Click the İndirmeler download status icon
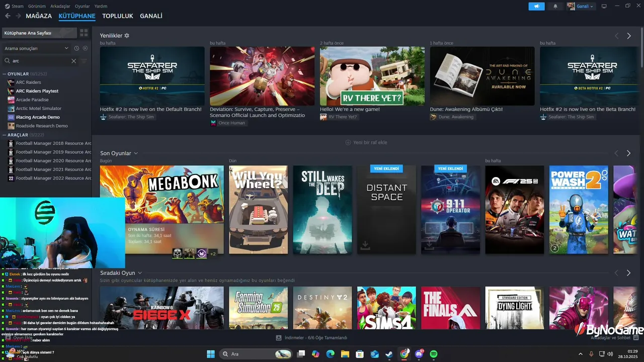The image size is (644, 362). coord(279,338)
